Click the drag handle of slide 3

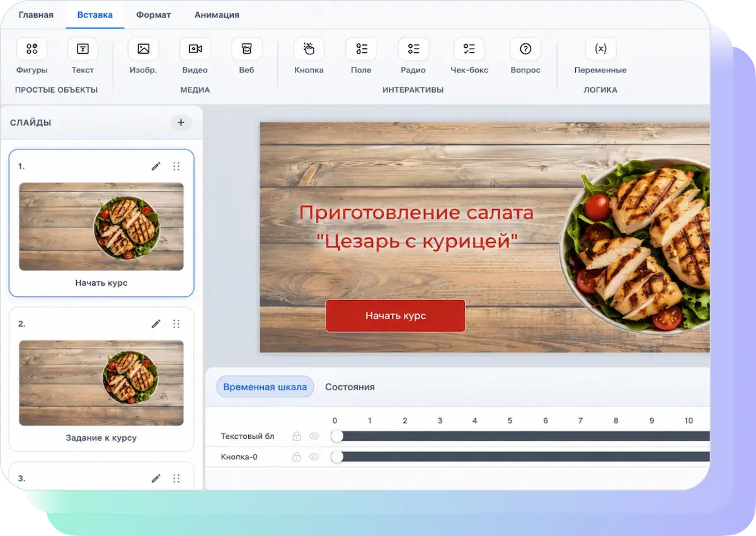pyautogui.click(x=176, y=479)
